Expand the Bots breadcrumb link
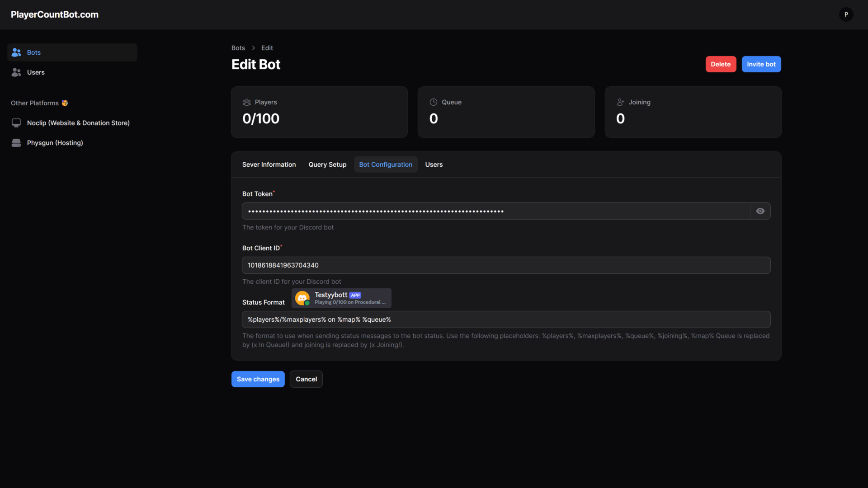The height and width of the screenshot is (488, 868). point(238,47)
